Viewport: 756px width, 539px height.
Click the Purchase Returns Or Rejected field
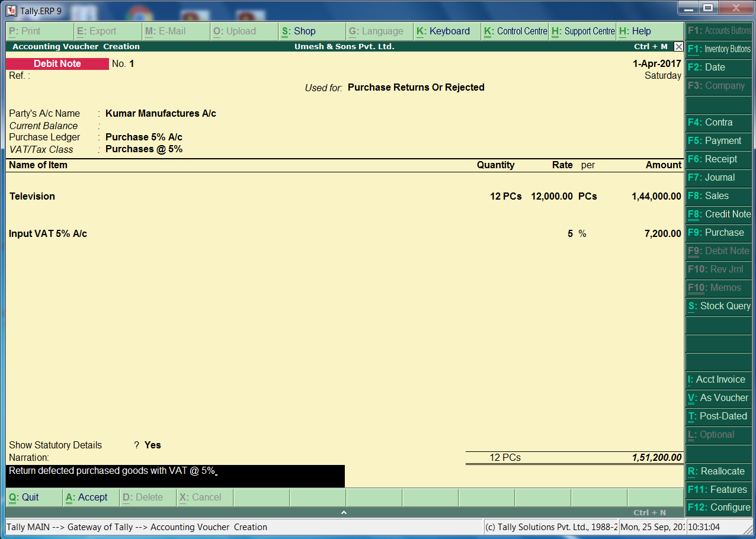pos(416,88)
